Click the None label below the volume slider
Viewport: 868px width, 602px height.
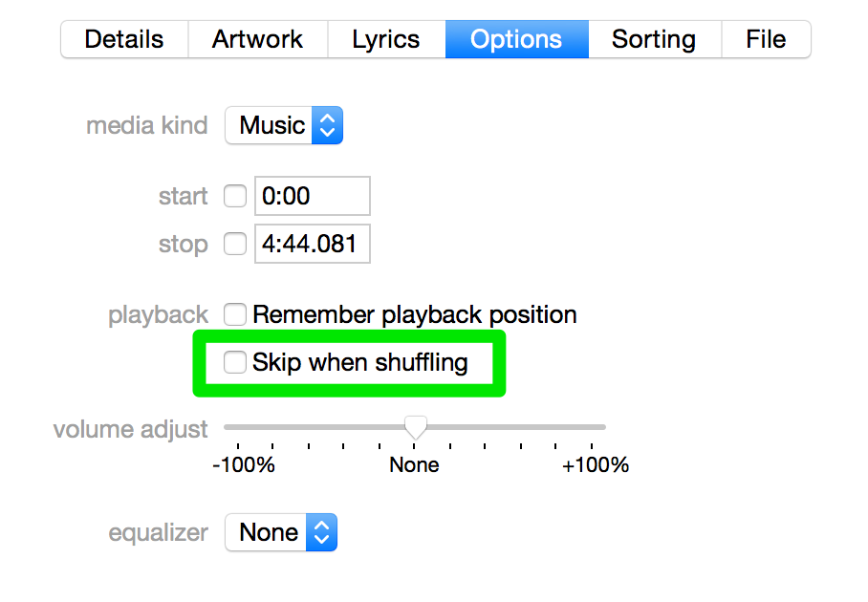click(414, 465)
